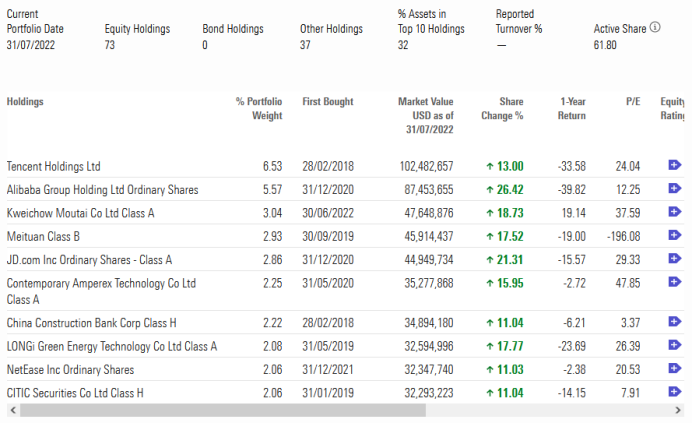Select NetEase first bought date 31/12/2021
693x423 pixels.
[328, 370]
